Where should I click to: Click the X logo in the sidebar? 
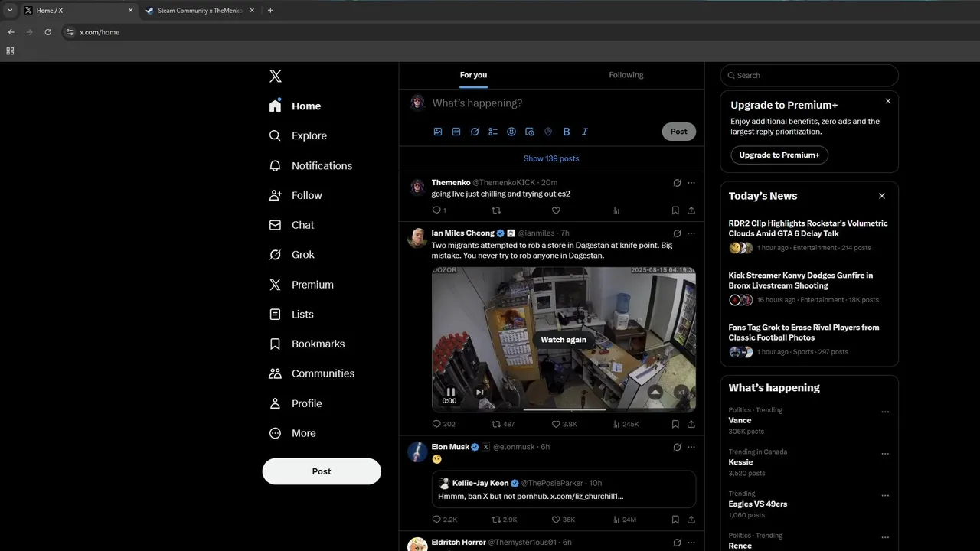276,76
